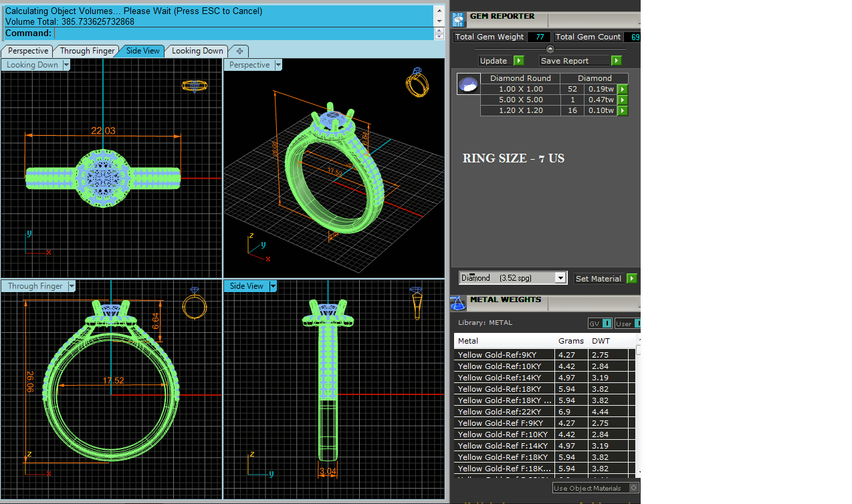Click green arrow for 5.00 X 5.00 diamond
This screenshot has width=852, height=504.
pos(623,100)
